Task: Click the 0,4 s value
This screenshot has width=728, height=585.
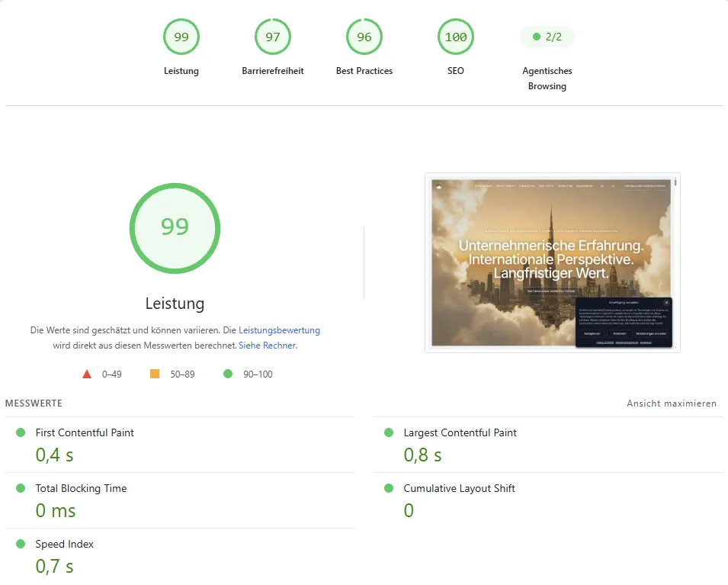Action: [54, 455]
